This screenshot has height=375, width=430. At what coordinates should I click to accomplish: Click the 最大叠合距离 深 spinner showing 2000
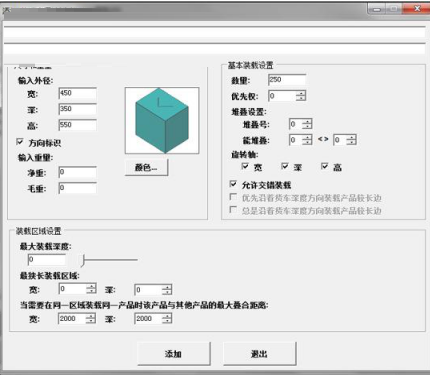(x=153, y=319)
